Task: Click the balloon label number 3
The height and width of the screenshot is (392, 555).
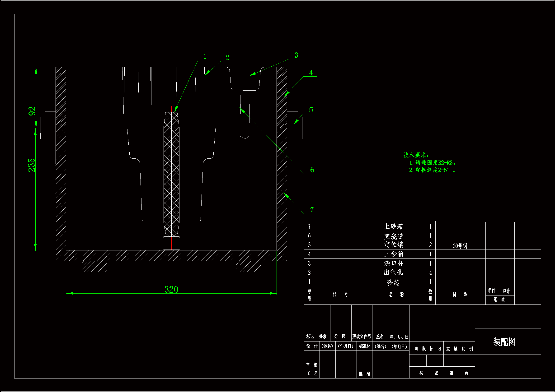Action: pos(296,55)
